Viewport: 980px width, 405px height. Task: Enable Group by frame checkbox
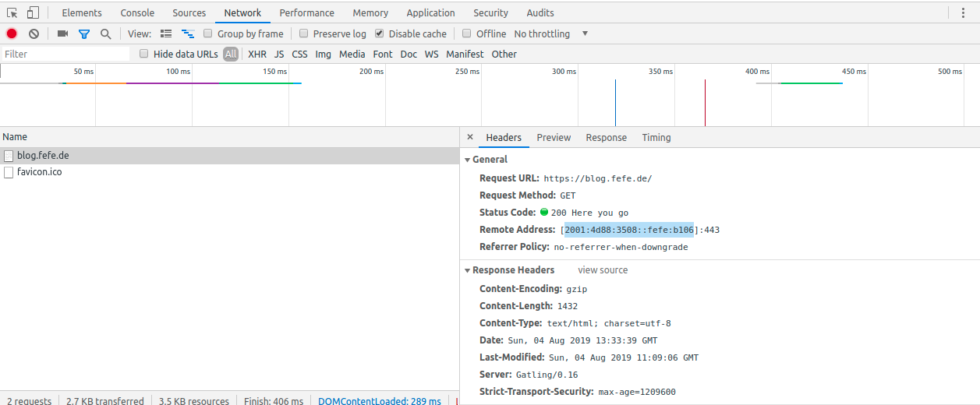pos(208,33)
